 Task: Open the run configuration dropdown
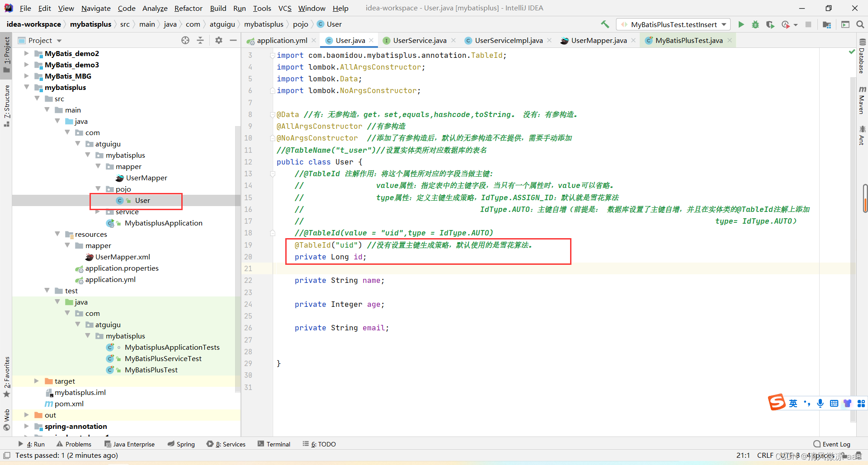pos(674,24)
